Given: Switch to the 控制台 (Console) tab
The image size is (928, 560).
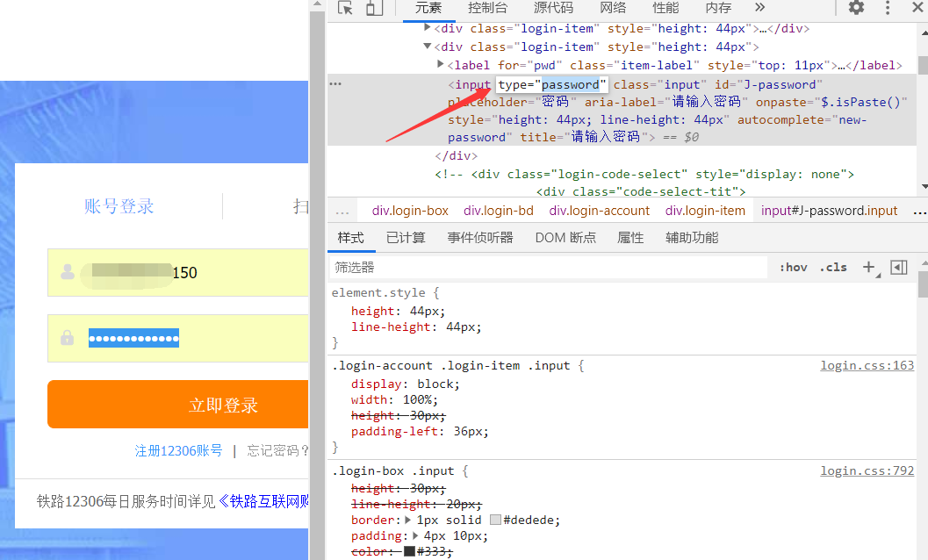Looking at the screenshot, I should click(487, 8).
